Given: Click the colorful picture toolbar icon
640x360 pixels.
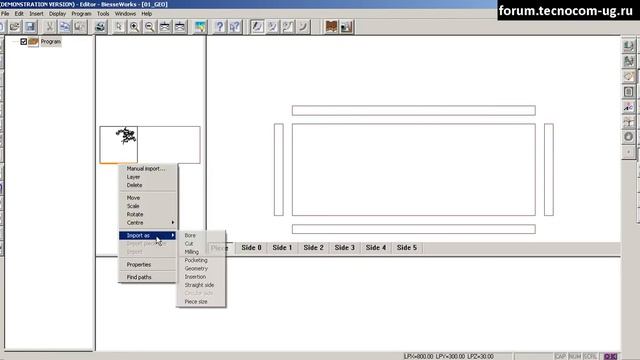Looking at the screenshot, I should [x=200, y=27].
